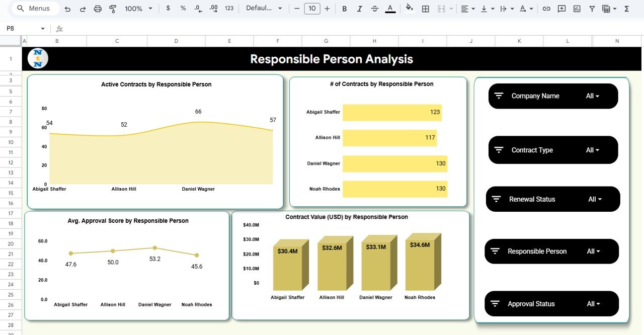644x335 pixels.
Task: Open the 123 number format menu
Action: 229,9
